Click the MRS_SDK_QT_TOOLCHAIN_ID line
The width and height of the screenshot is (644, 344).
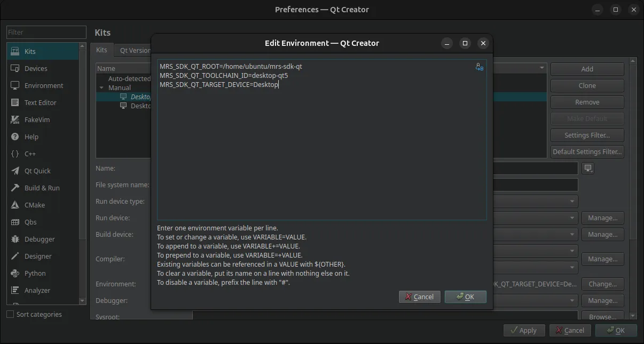click(x=224, y=75)
